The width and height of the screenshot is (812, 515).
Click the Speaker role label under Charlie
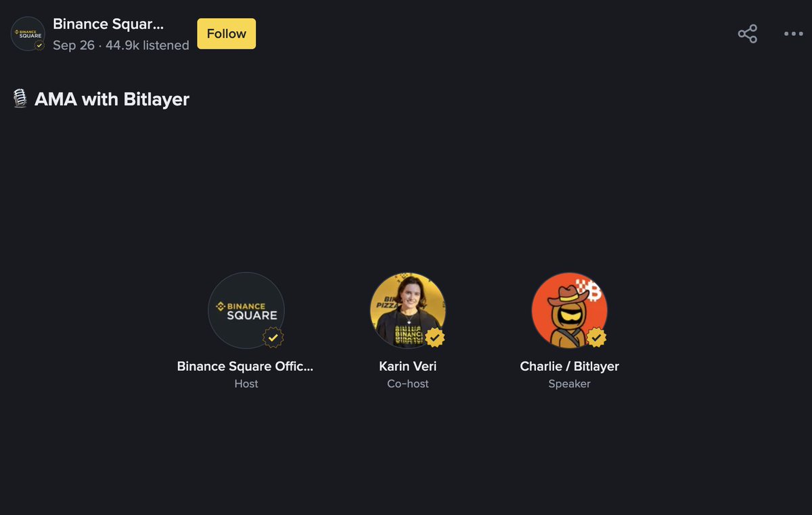[x=570, y=384]
